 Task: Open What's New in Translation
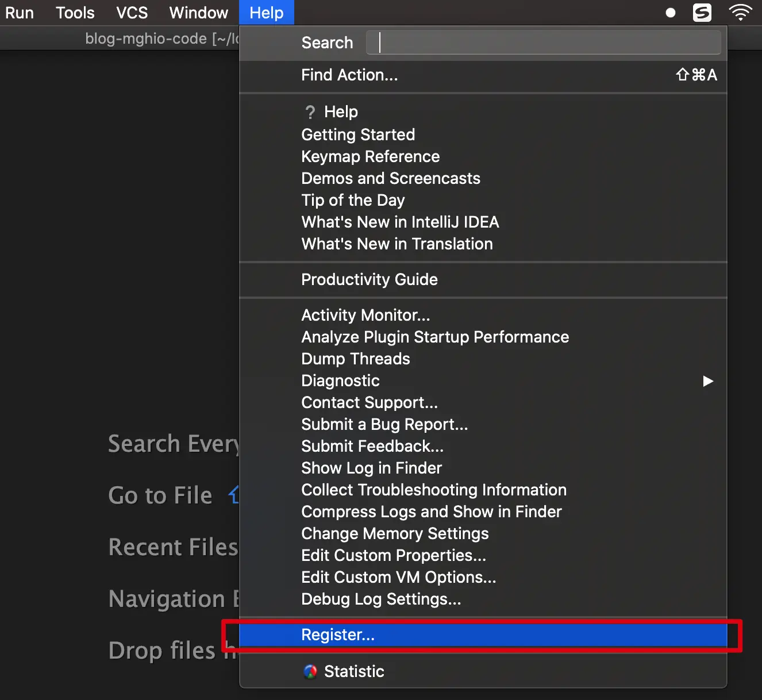483,244
